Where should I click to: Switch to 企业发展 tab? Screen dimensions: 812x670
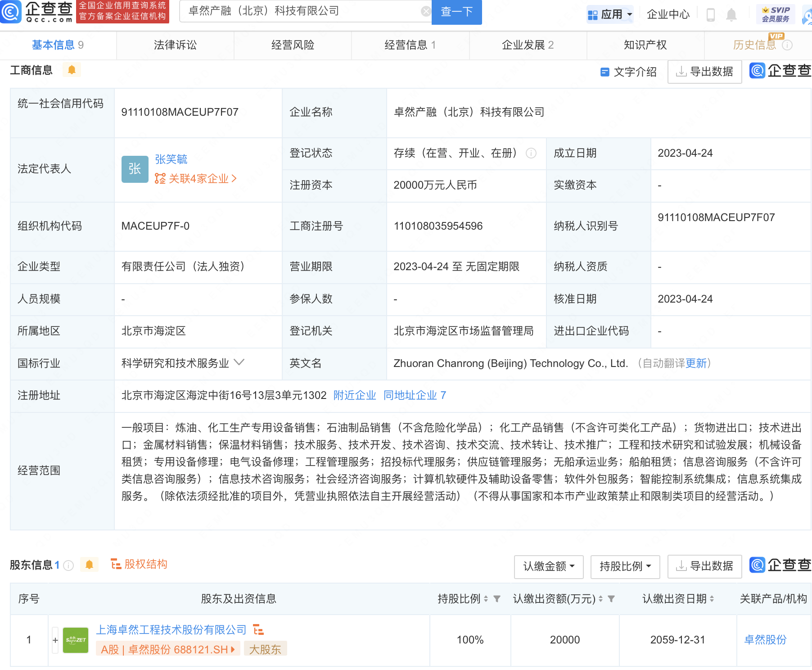pyautogui.click(x=528, y=45)
